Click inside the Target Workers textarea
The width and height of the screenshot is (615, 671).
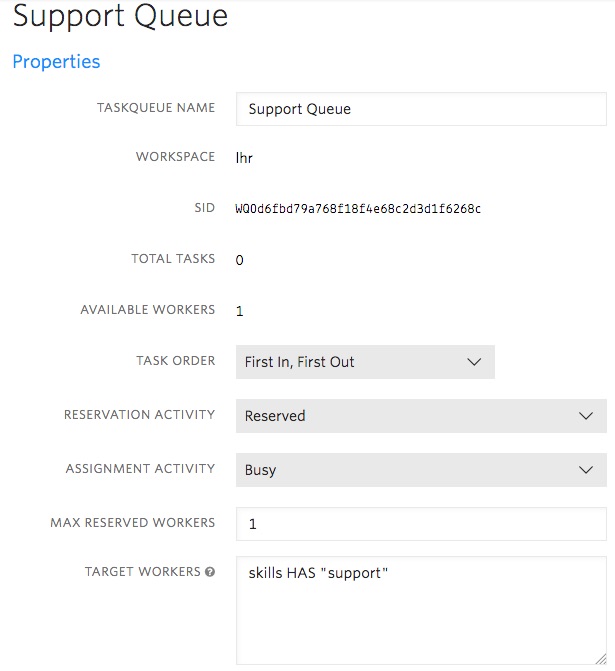[421, 610]
